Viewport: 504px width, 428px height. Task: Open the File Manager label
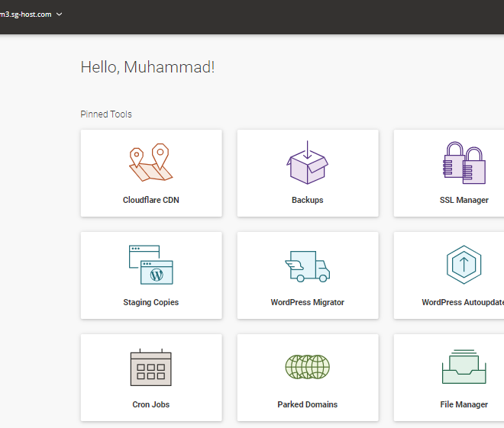(464, 404)
